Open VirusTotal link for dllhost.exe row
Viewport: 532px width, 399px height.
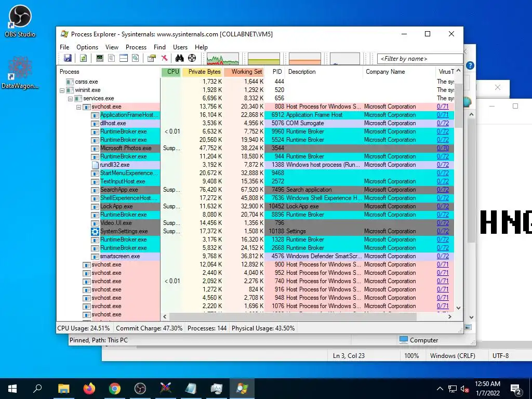click(x=443, y=124)
